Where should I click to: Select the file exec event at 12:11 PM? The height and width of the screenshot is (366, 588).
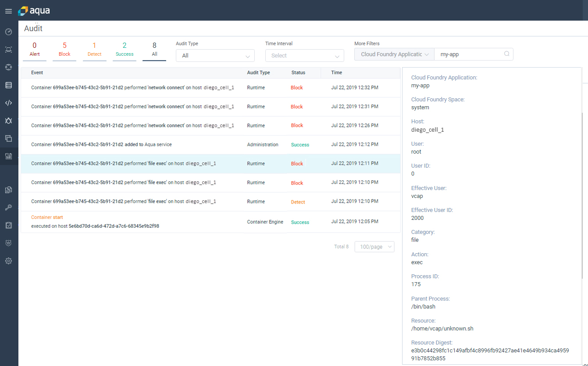210,164
